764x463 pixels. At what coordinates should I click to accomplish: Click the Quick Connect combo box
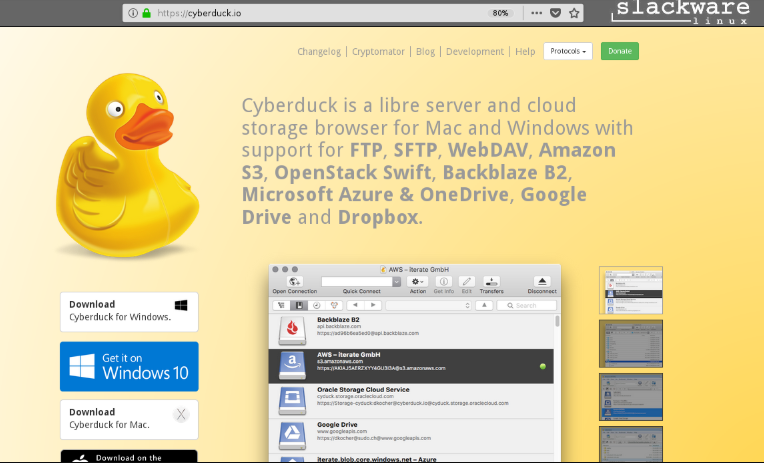[361, 282]
